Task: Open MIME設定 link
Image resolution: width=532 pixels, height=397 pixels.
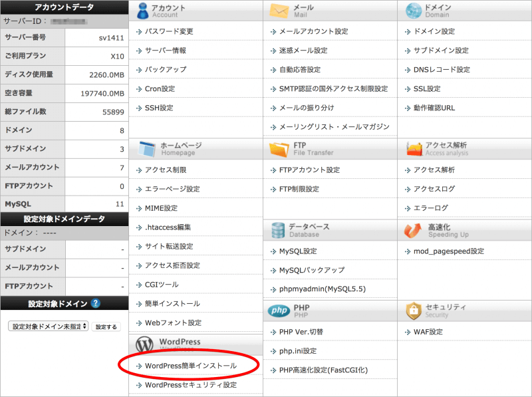Action: pos(161,208)
